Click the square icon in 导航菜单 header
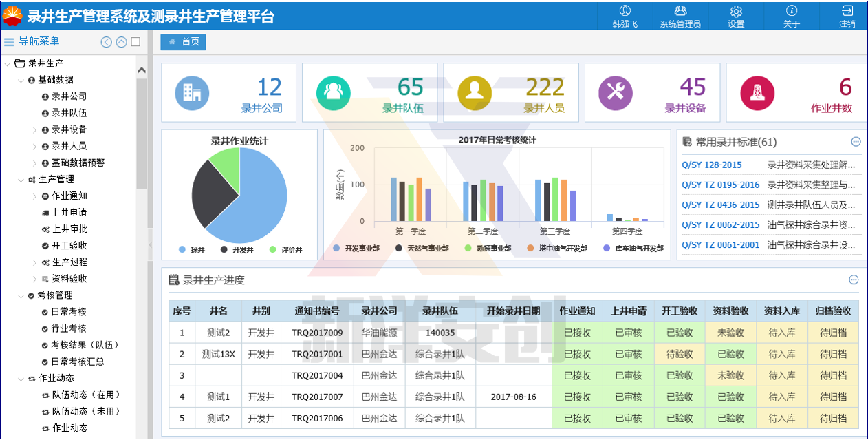This screenshot has height=440, width=868. pos(135,42)
